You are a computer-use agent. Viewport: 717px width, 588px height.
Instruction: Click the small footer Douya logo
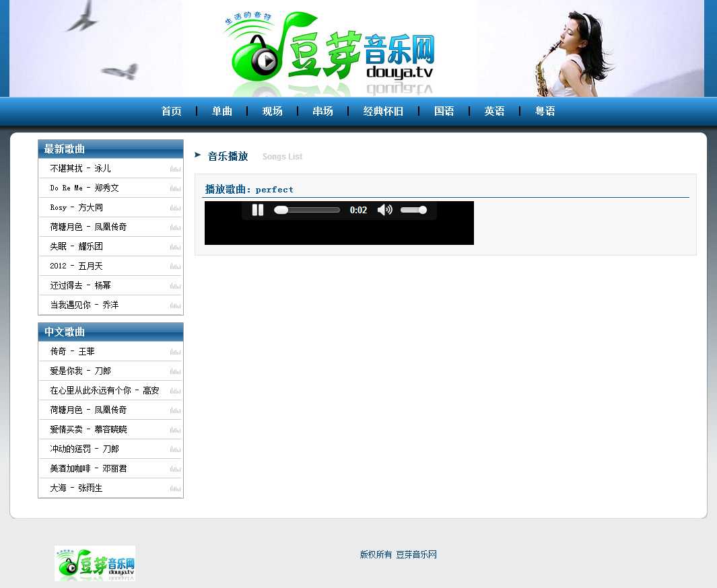point(95,563)
